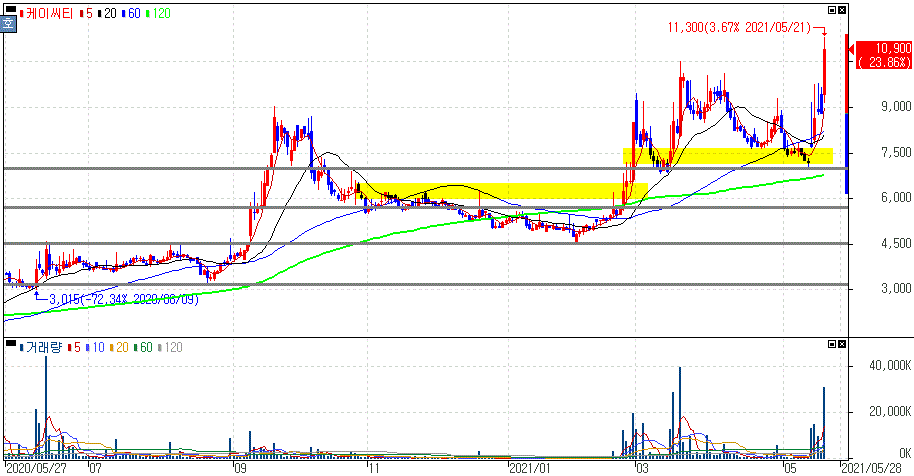Screen dimensions: 914x476
Task: Click the 0K volume axis label
Action: click(x=905, y=453)
